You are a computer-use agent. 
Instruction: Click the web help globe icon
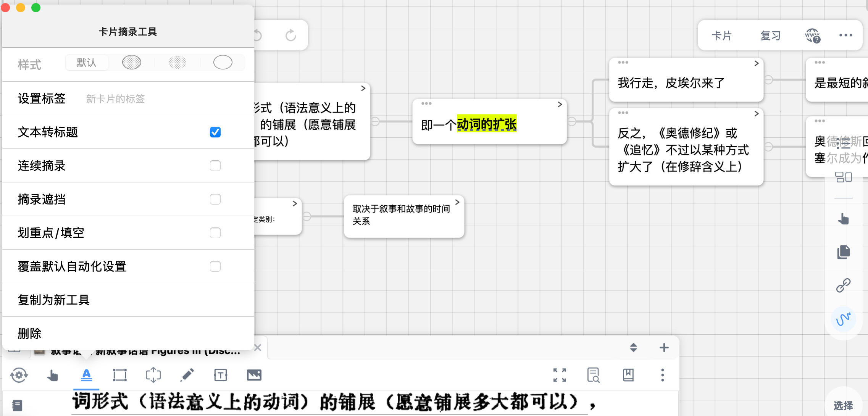pos(813,35)
